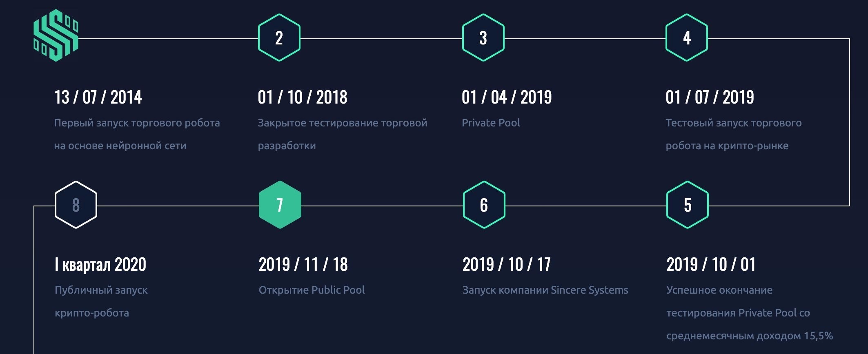The width and height of the screenshot is (868, 354).
Task: Click the date 01 / 07 / 2019
Action: coord(710,97)
